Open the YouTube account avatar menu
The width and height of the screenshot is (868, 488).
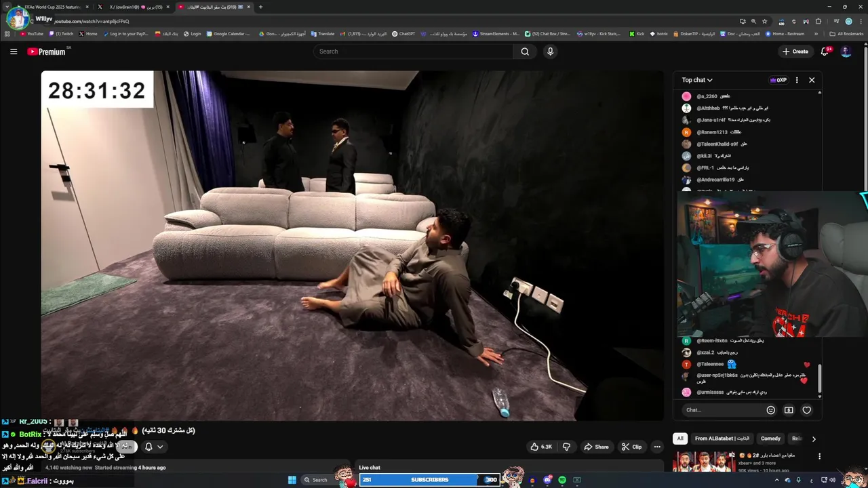pos(846,52)
